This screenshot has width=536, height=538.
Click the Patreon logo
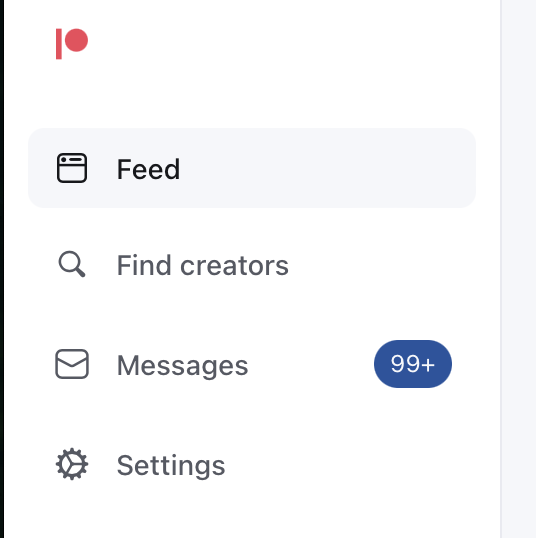[72, 44]
